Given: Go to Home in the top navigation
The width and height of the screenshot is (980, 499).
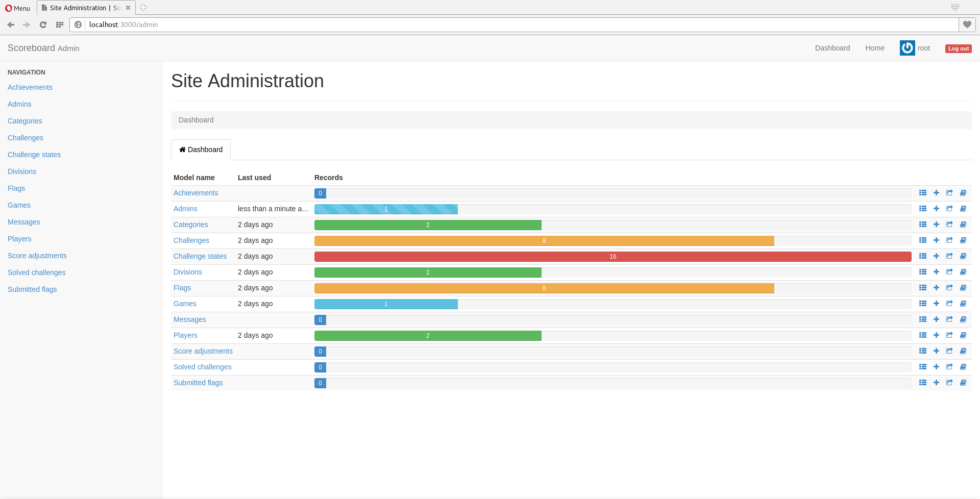Looking at the screenshot, I should (x=874, y=48).
